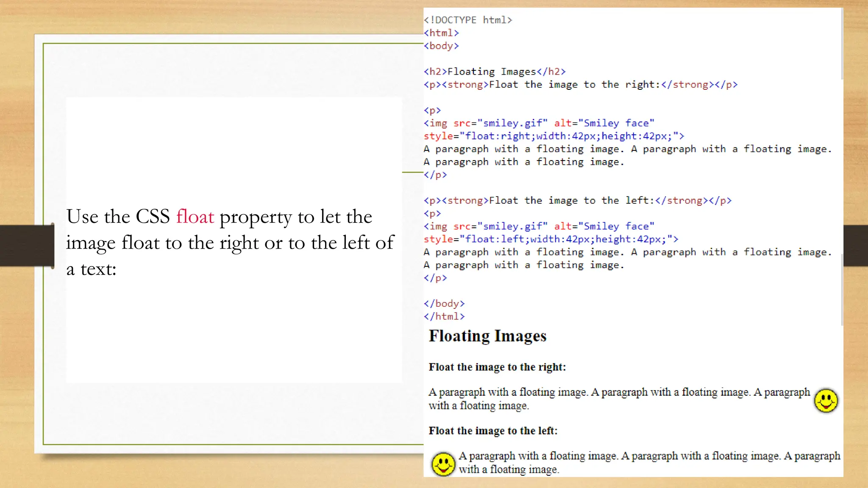Image resolution: width=868 pixels, height=488 pixels.
Task: Click the opening '<body>' tag line
Action: [x=441, y=46]
